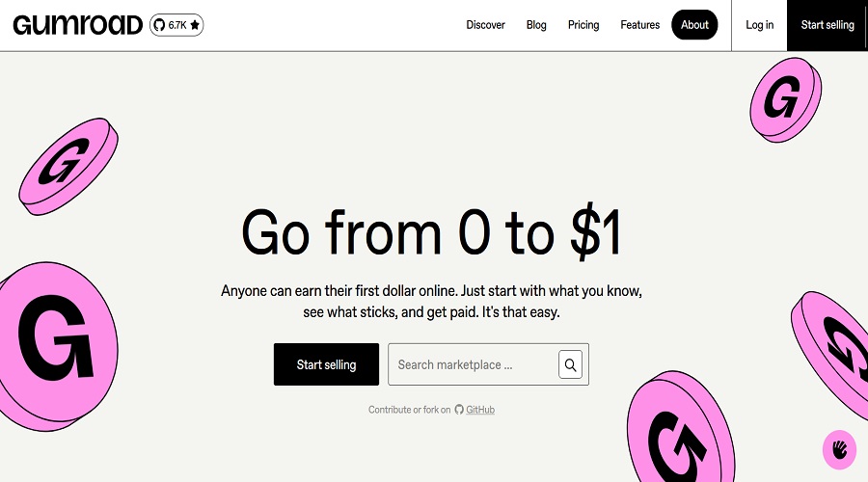This screenshot has height=482, width=868.
Task: Focus the Search marketplace input field
Action: [x=473, y=364]
